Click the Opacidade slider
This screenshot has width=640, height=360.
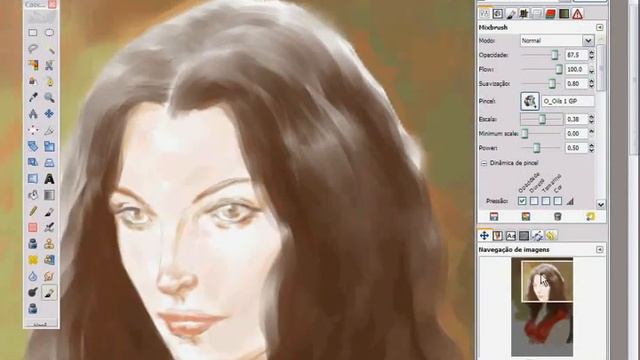542,55
